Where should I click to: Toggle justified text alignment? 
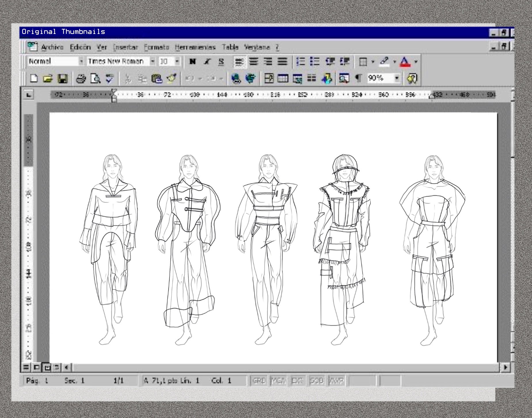(282, 61)
